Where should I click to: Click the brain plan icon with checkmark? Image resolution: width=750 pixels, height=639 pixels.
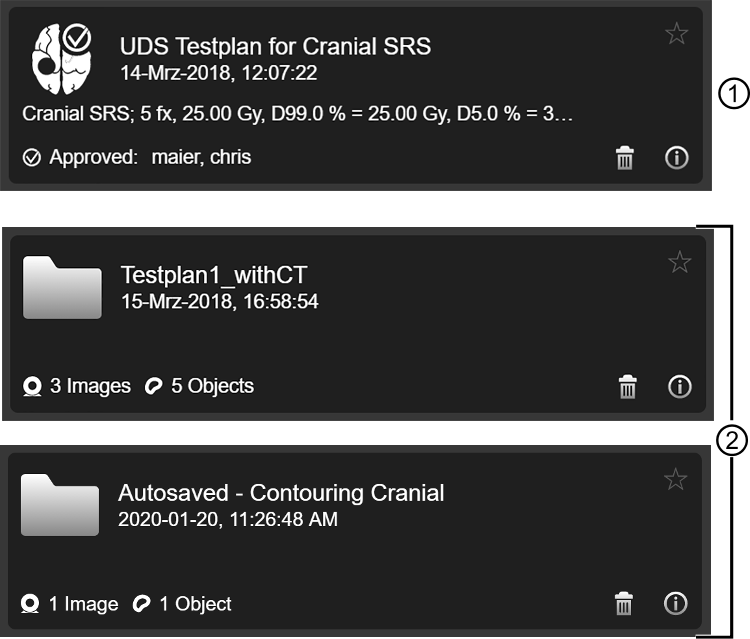click(62, 58)
